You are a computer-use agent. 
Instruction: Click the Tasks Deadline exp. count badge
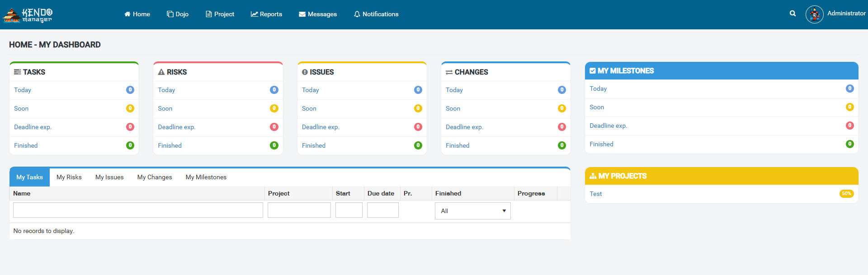(130, 127)
